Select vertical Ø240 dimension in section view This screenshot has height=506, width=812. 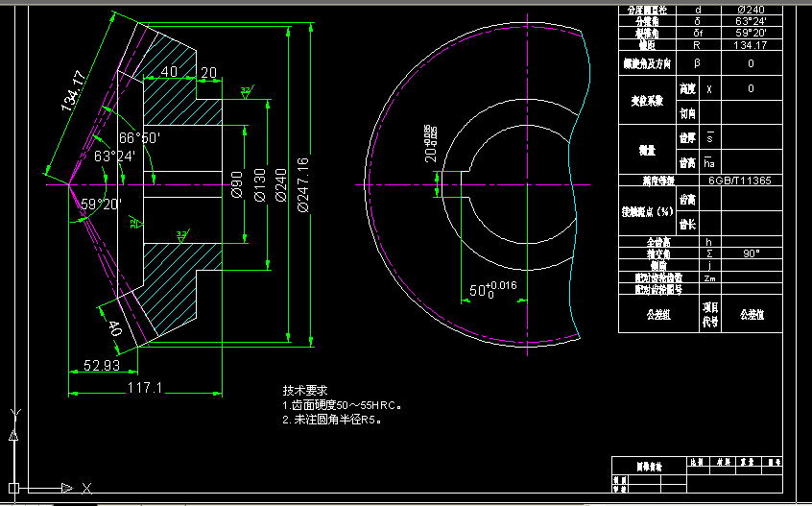pos(280,185)
